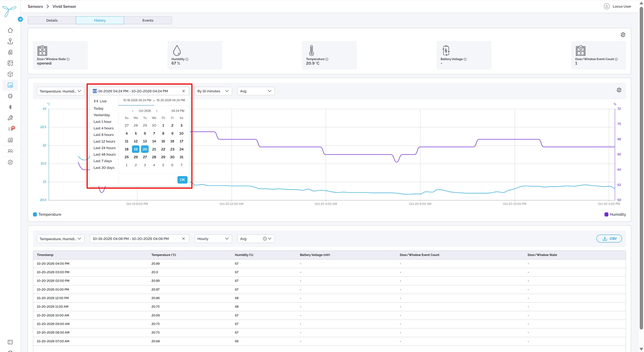Choose the Last 24 hours preset
This screenshot has width=644, height=352.
[105, 148]
